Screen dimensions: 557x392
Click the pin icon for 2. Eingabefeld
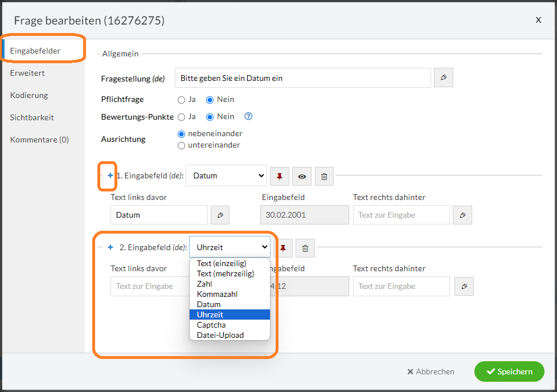coord(283,248)
